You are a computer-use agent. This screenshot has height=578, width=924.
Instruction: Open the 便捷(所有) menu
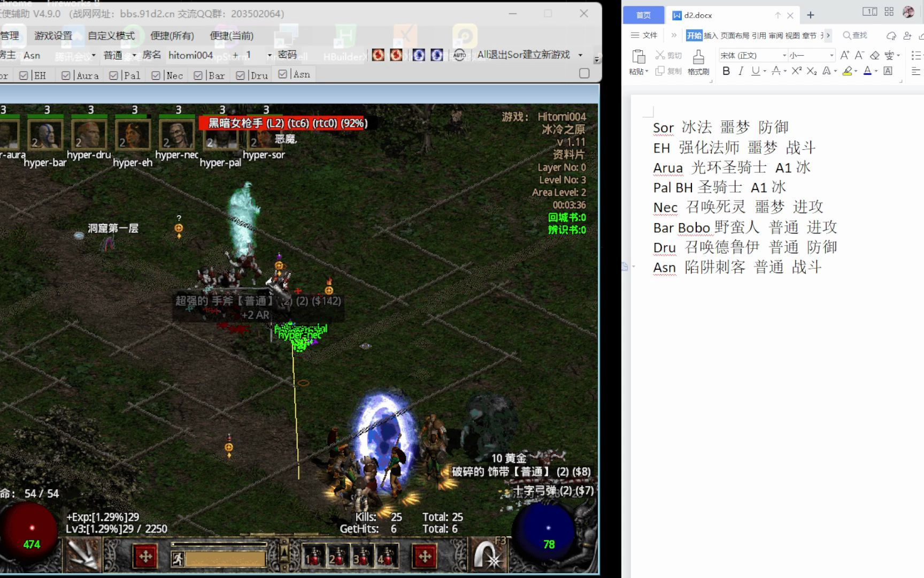172,36
